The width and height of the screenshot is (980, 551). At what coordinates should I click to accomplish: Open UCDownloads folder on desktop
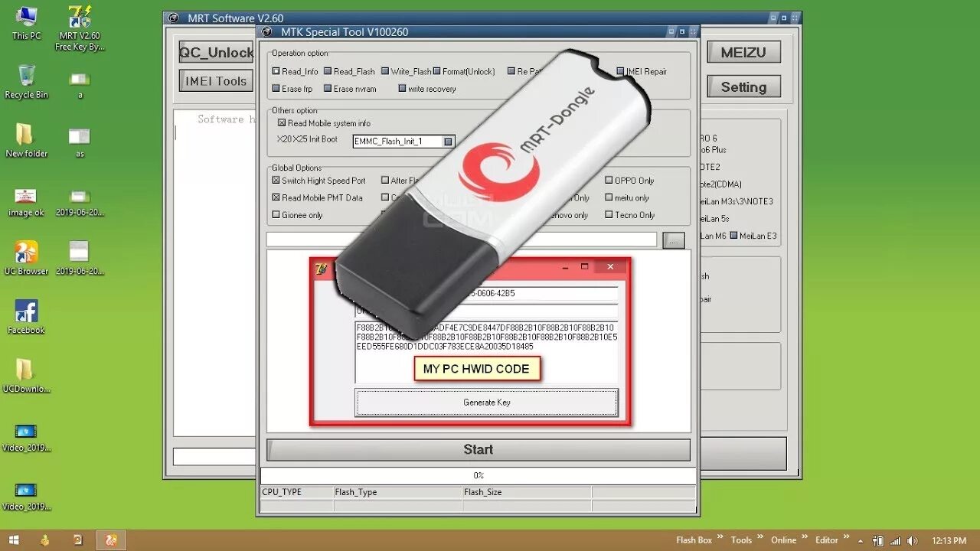click(26, 376)
